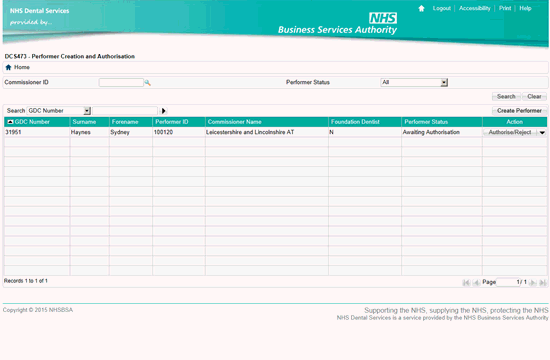Select Leicestershire and Lincolnshire AT cell
Viewport: 550px width, 360px height.
pos(267,132)
